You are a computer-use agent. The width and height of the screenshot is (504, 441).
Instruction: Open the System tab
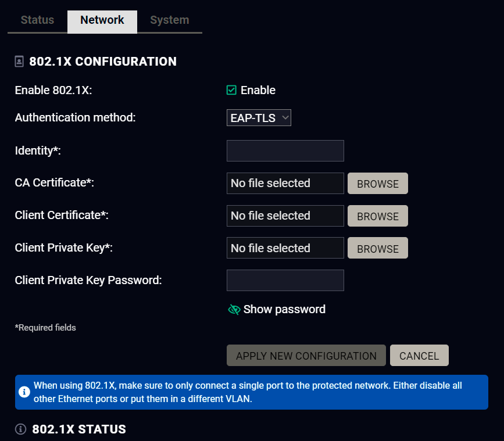[x=169, y=20]
